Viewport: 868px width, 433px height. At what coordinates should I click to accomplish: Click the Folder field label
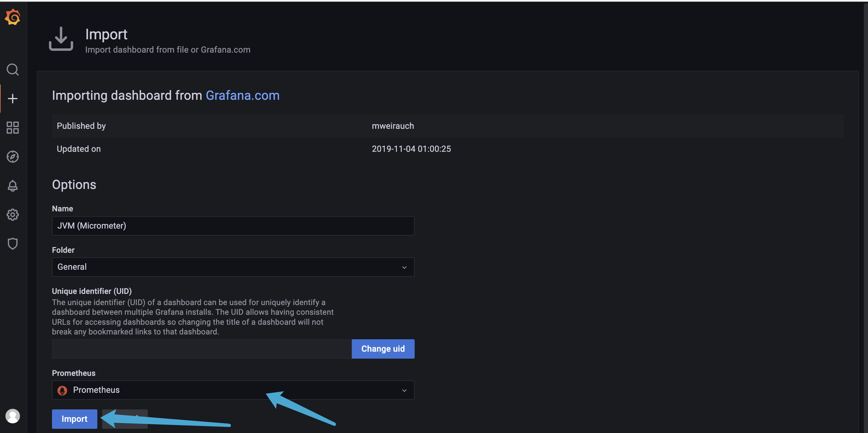63,250
